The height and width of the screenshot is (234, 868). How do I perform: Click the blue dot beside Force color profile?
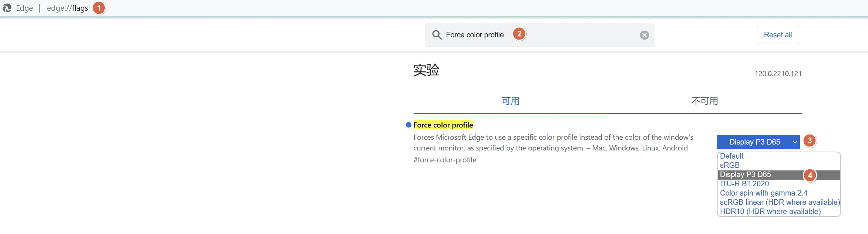408,125
